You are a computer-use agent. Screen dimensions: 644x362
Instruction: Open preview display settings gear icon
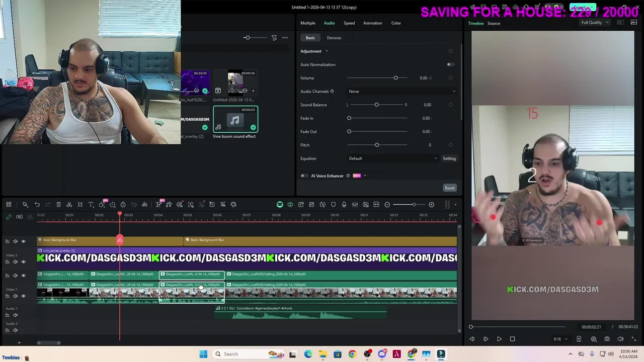594,339
